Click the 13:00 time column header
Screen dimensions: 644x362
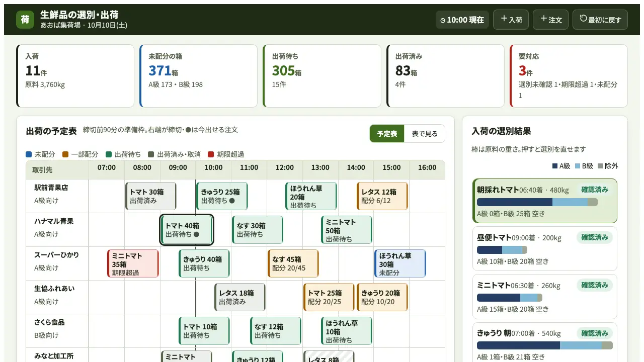click(320, 167)
